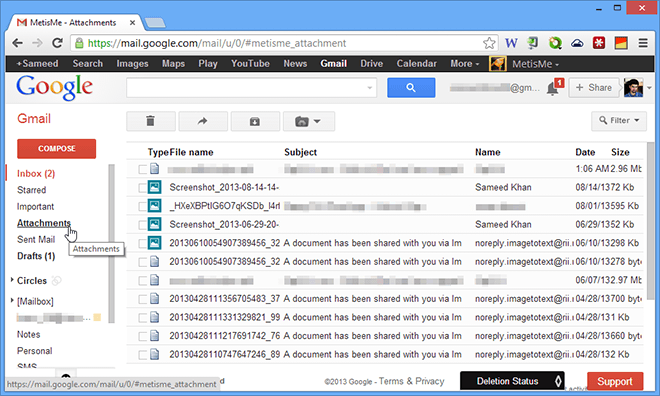Click the blue search magnifier button
This screenshot has width=660, height=396.
pos(411,88)
